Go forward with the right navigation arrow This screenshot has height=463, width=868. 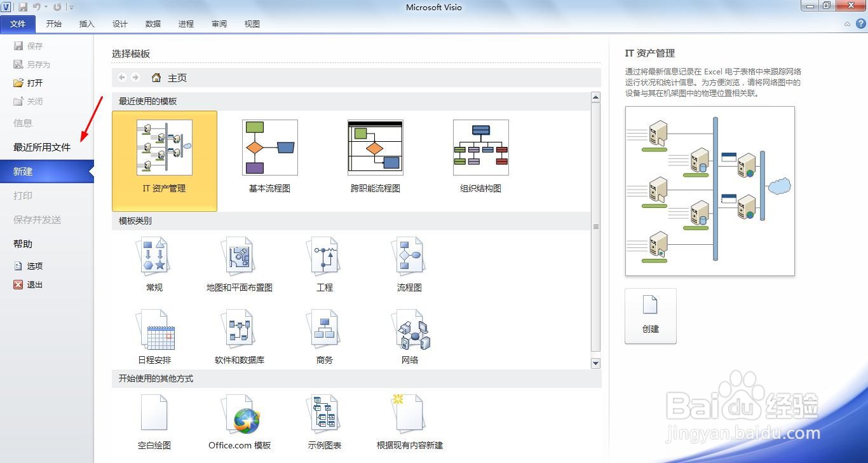tap(135, 78)
